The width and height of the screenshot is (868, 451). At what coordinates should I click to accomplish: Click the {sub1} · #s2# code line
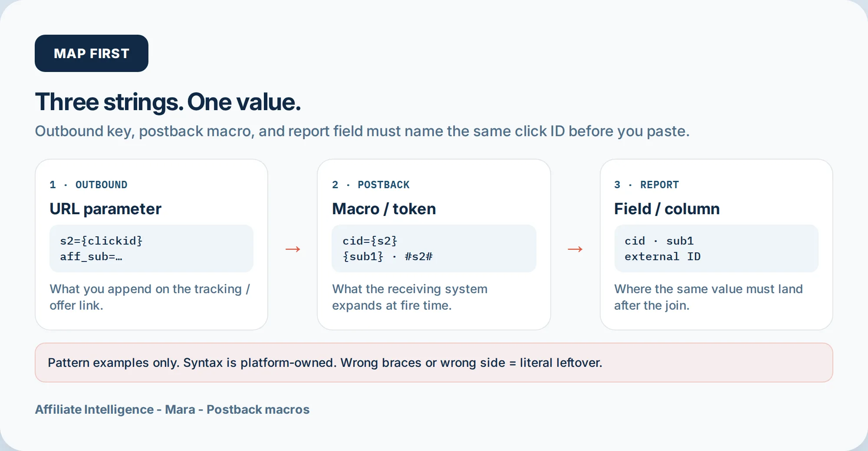click(388, 257)
